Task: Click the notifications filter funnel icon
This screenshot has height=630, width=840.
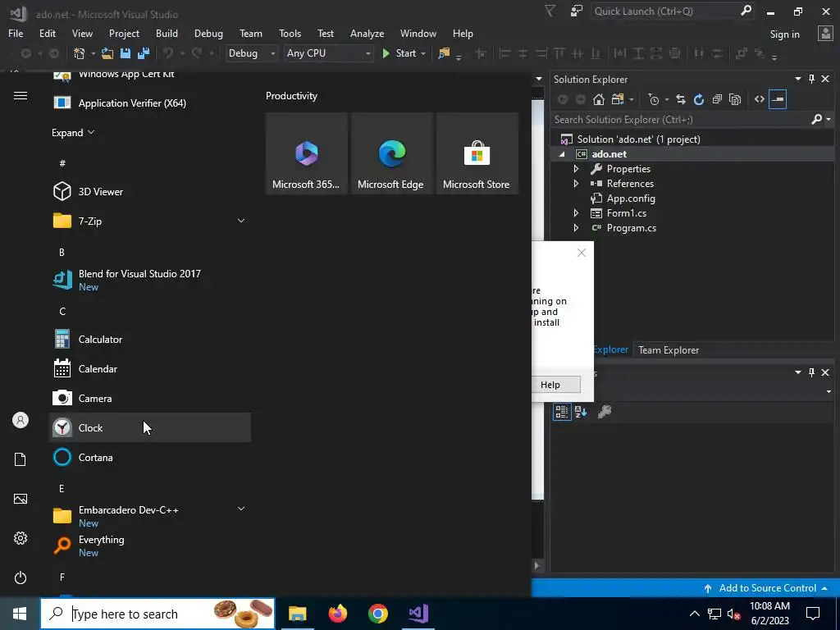Action: (x=550, y=11)
